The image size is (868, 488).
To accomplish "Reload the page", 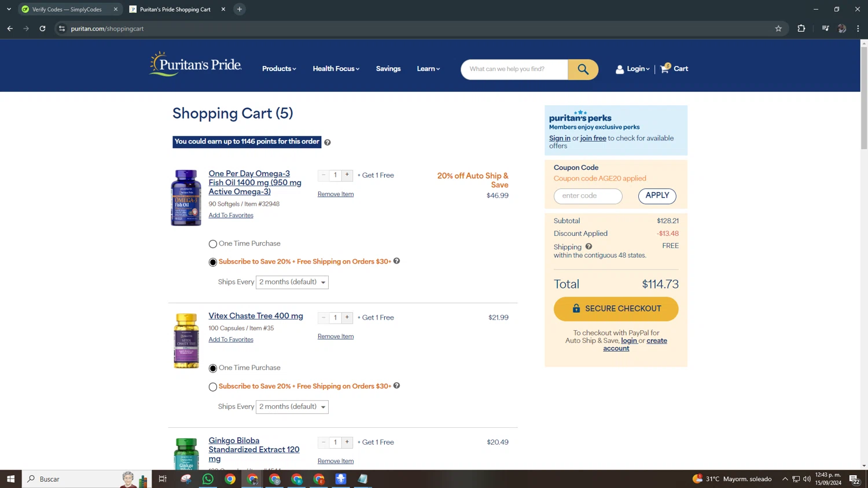I will [x=42, y=28].
